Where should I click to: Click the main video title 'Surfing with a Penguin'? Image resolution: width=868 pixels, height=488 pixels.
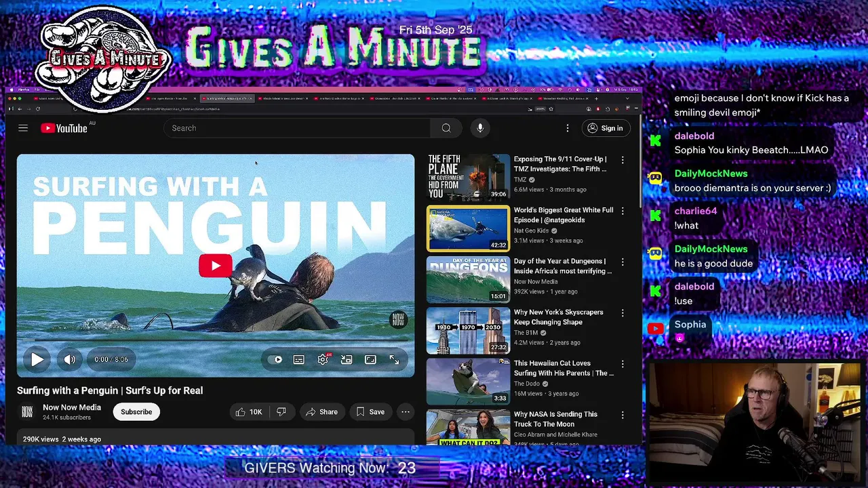(110, 390)
